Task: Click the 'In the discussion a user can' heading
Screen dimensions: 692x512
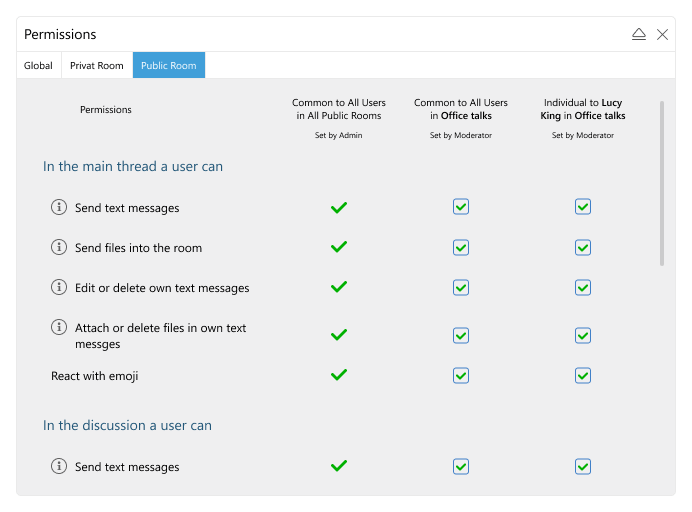Action: (x=127, y=425)
